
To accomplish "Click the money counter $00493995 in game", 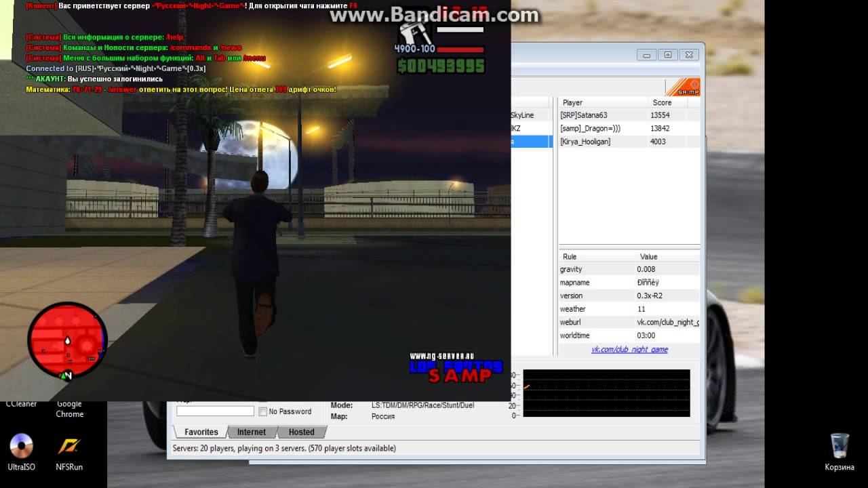I will [441, 66].
